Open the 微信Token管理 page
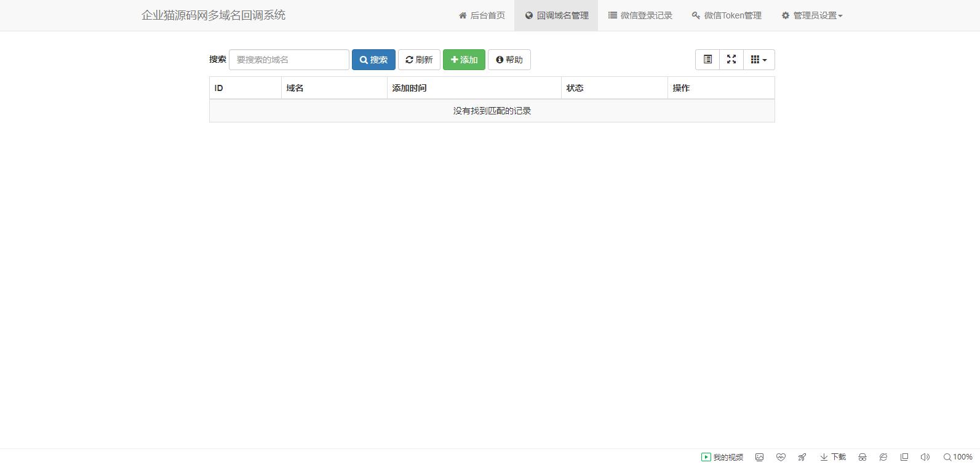 point(726,15)
